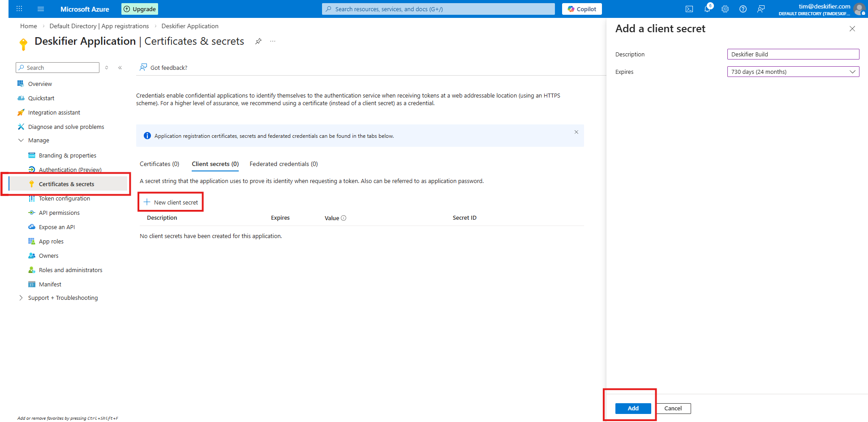This screenshot has height=422, width=868.
Task: Click the Value column info icon
Action: pos(344,218)
